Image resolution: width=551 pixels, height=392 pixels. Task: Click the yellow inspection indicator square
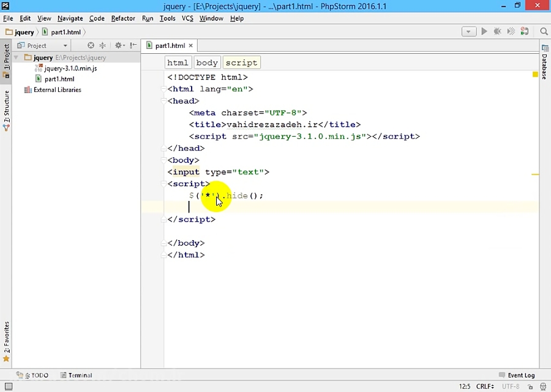click(x=535, y=74)
